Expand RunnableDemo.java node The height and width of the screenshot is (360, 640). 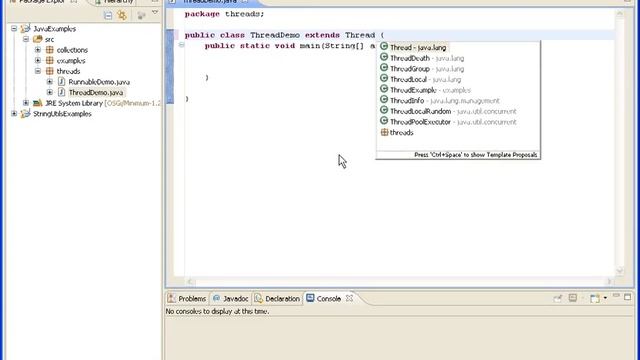coord(50,82)
